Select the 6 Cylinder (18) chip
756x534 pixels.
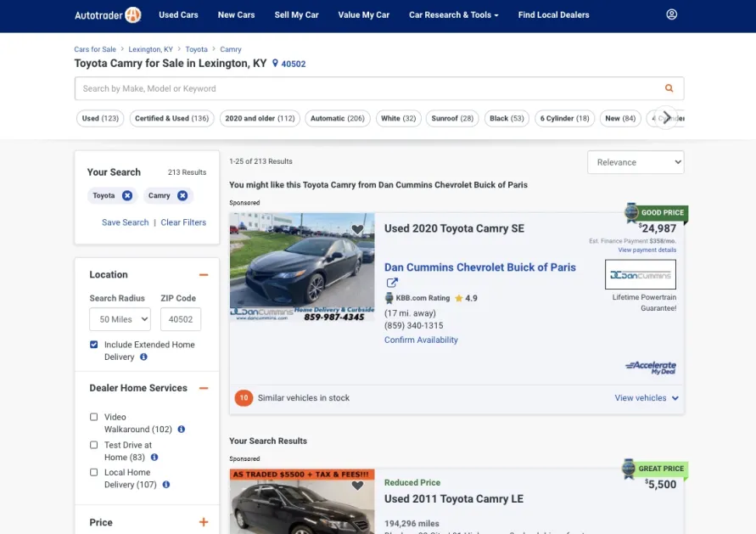564,118
